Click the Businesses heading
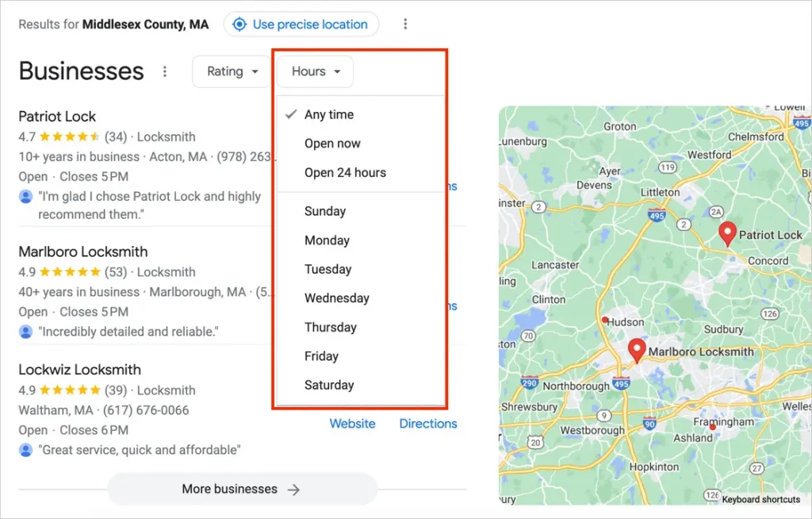 [x=82, y=71]
